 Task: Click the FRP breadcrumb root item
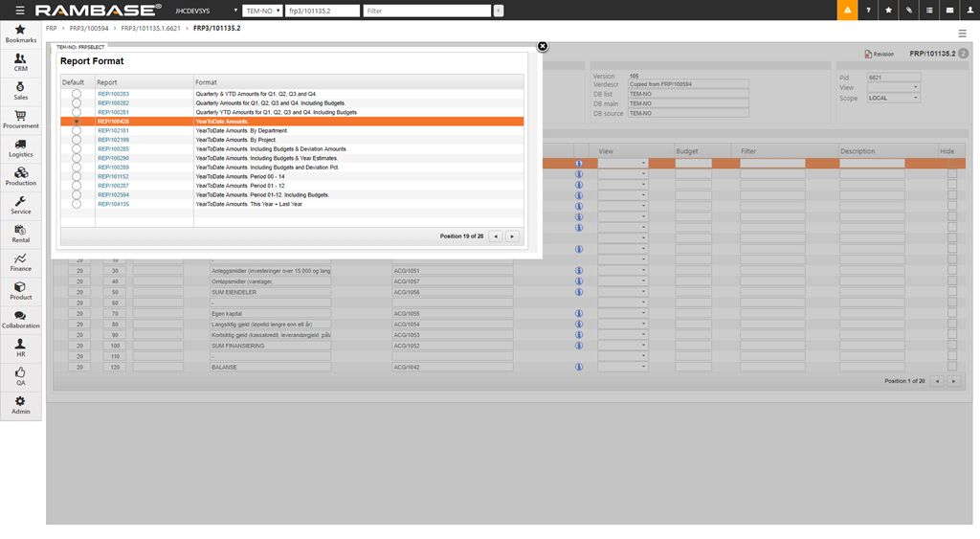pos(52,29)
